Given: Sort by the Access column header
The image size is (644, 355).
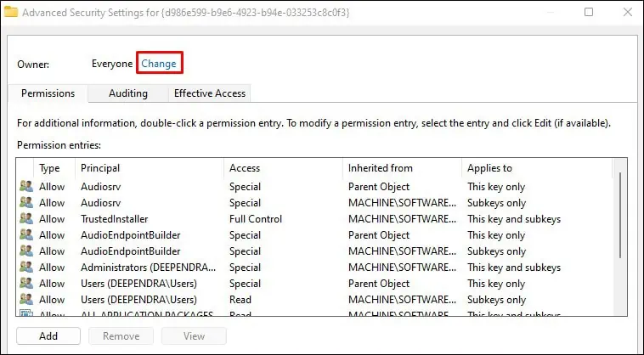Looking at the screenshot, I should point(283,168).
